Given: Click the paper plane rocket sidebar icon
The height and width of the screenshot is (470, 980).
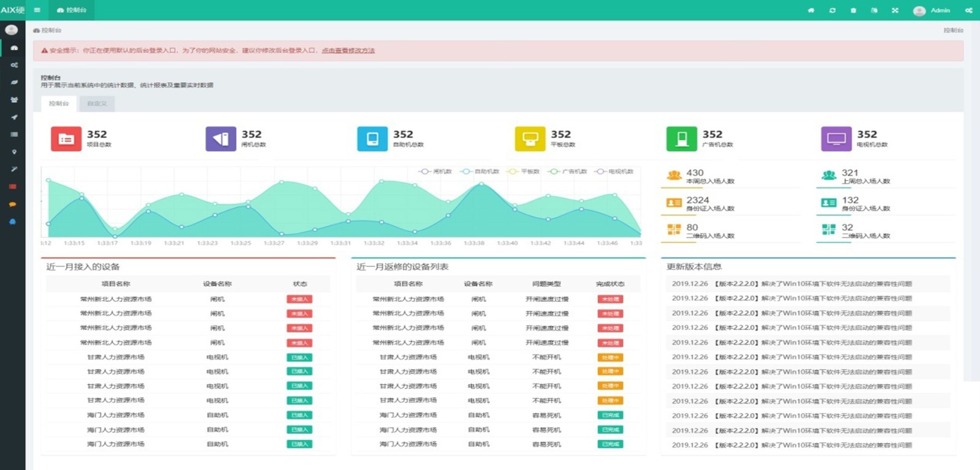Looking at the screenshot, I should tap(13, 117).
